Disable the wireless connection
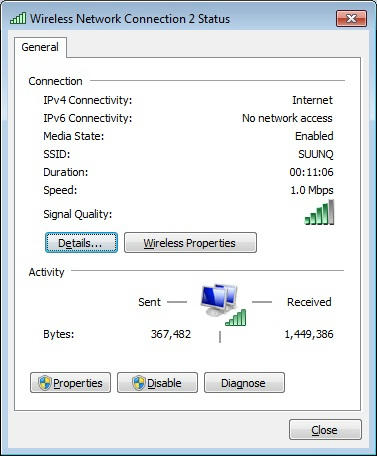 (x=157, y=383)
